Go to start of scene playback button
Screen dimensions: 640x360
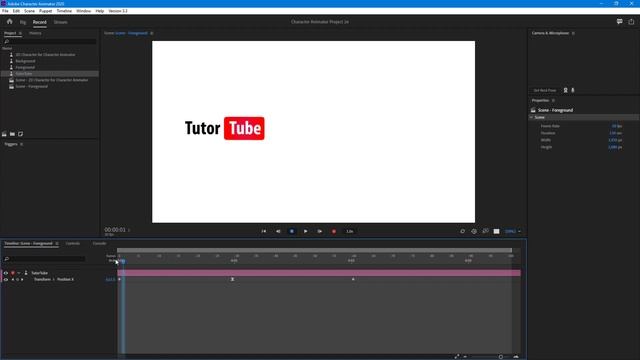[x=264, y=231]
